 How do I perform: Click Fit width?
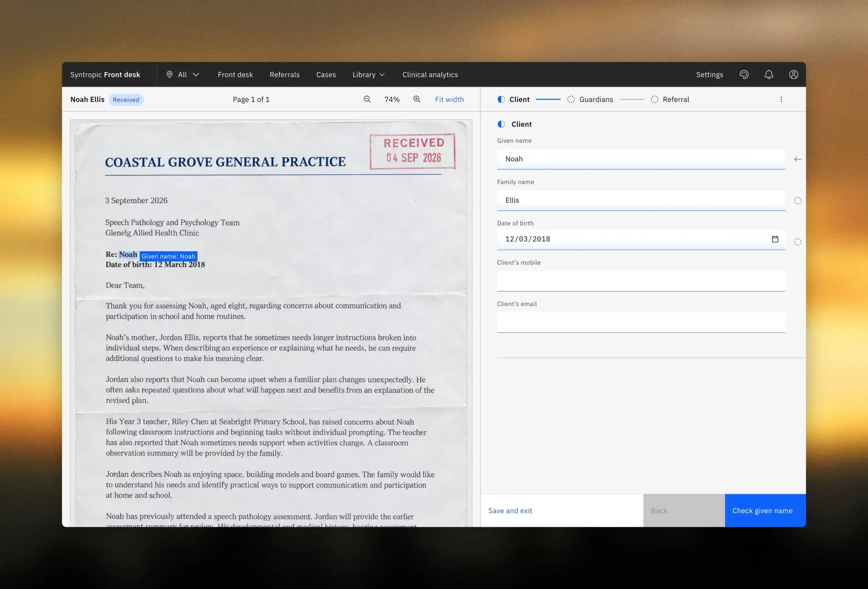(449, 99)
